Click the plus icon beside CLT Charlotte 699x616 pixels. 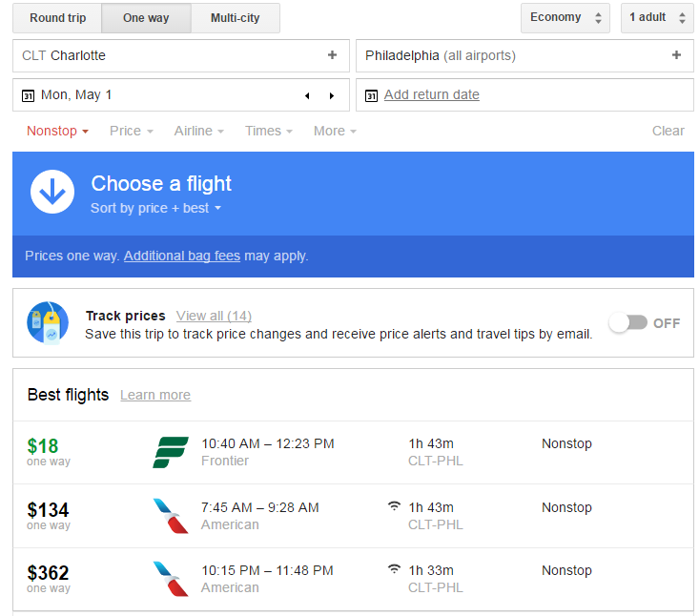point(332,55)
